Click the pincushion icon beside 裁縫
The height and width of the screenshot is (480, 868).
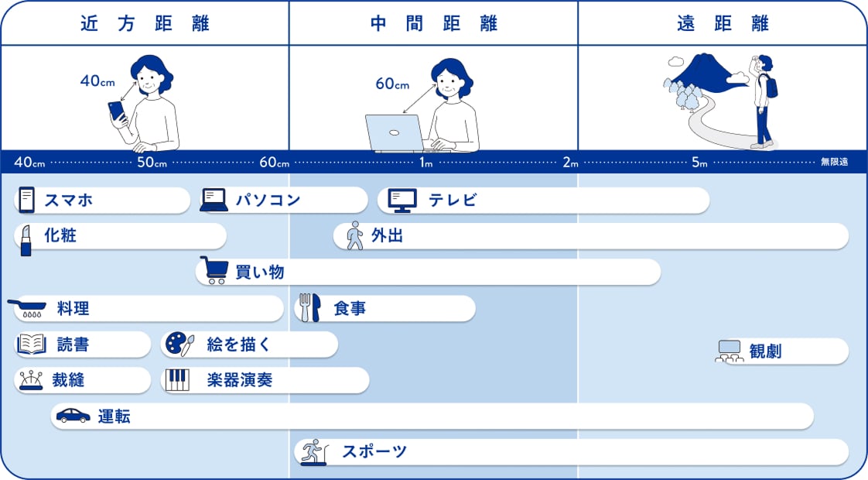tap(31, 380)
